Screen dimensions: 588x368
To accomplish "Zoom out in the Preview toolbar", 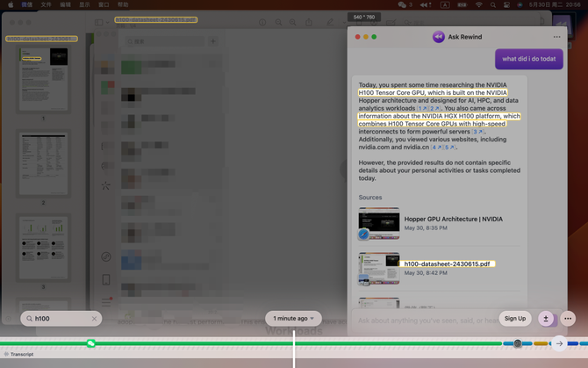I will click(278, 22).
